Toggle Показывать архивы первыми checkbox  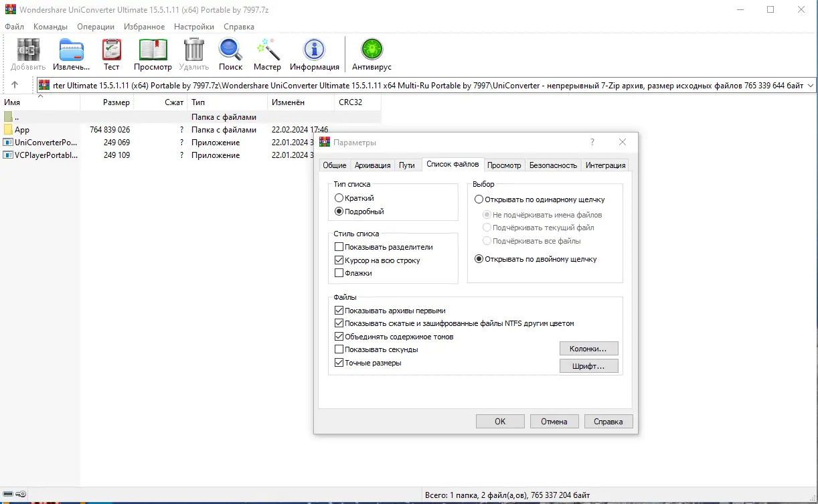point(339,311)
